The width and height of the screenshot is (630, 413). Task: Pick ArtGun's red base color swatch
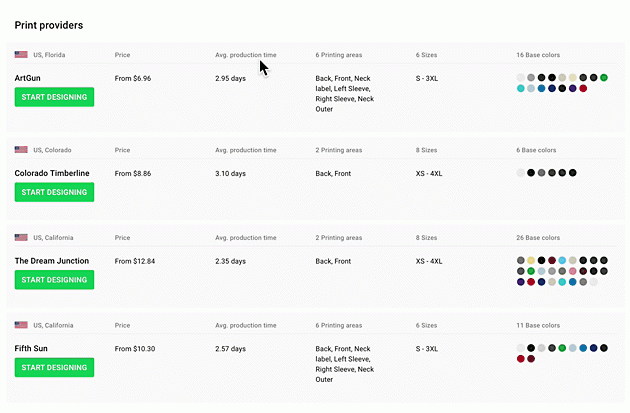point(583,88)
